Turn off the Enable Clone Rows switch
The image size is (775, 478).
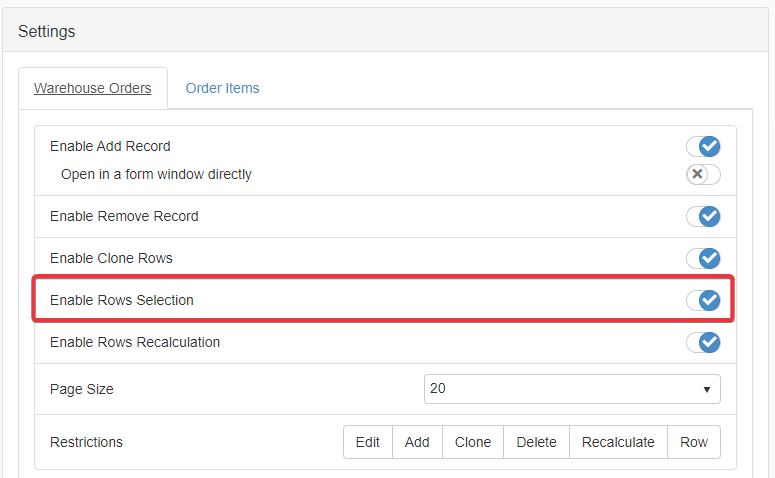tap(703, 259)
